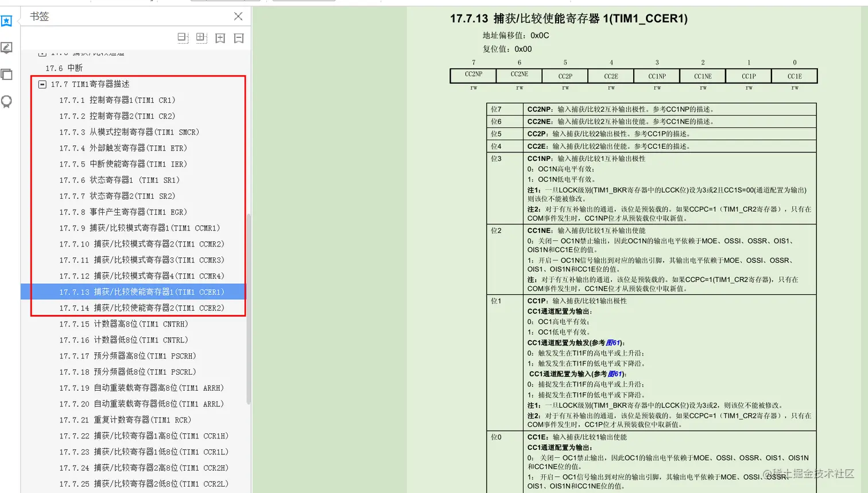The width and height of the screenshot is (868, 493).
Task: Collapse the 17.7 TIM1寄存器描述 section
Action: pos(42,83)
